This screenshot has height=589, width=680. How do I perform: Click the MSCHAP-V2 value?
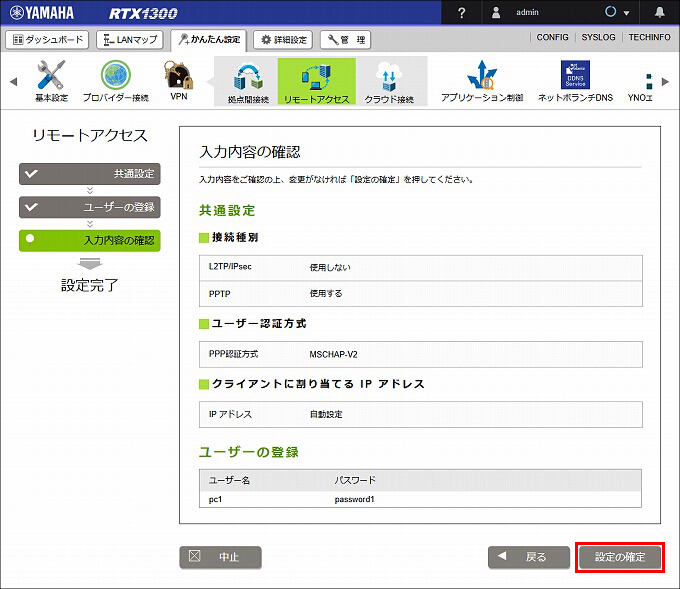tap(333, 354)
